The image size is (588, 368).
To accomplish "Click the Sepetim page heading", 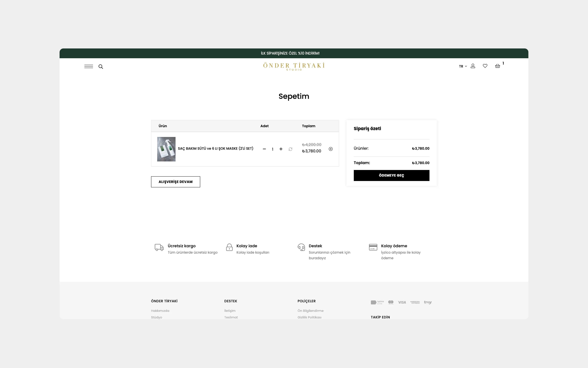I will click(294, 96).
